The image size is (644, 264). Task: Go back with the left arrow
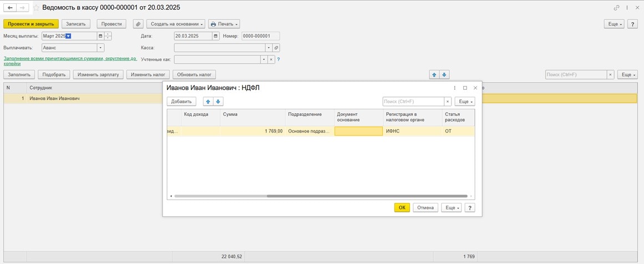tap(10, 8)
